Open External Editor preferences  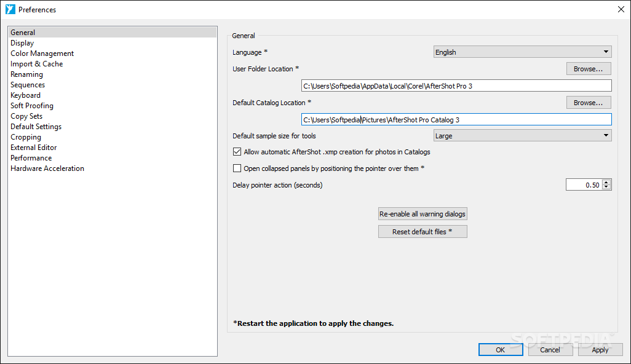[x=33, y=148]
